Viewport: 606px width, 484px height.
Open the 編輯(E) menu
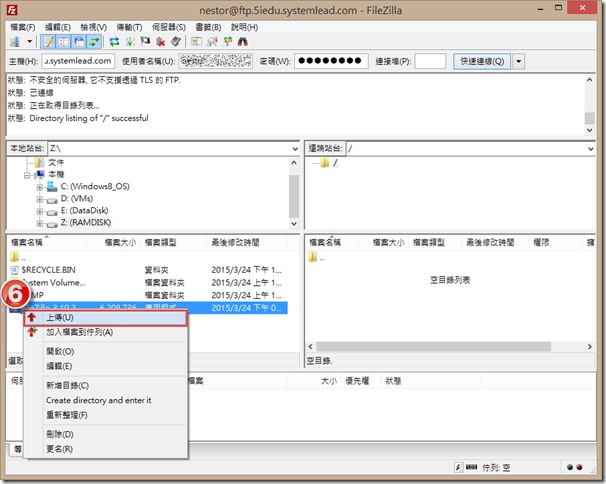(58, 27)
